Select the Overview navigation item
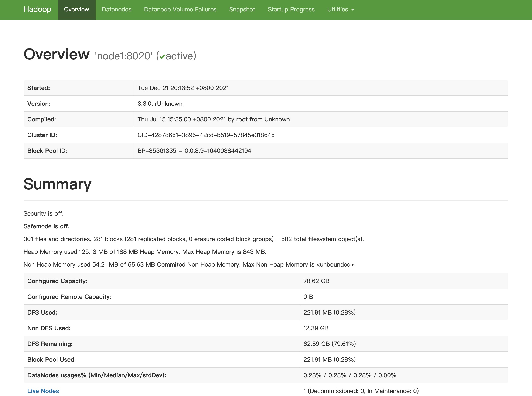 tap(76, 10)
